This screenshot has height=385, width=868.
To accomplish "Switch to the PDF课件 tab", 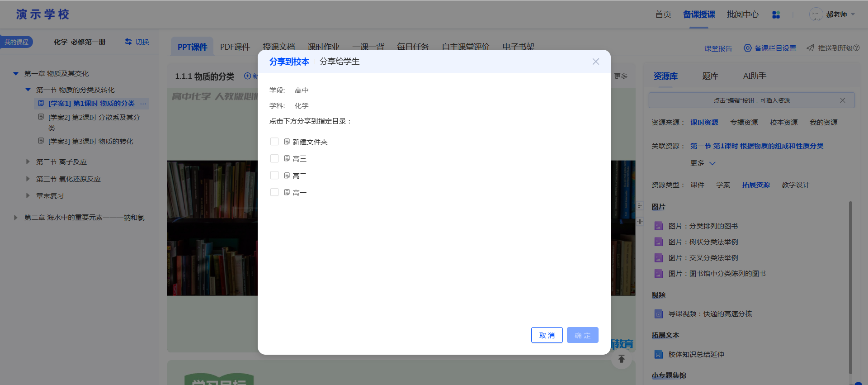I will 235,47.
